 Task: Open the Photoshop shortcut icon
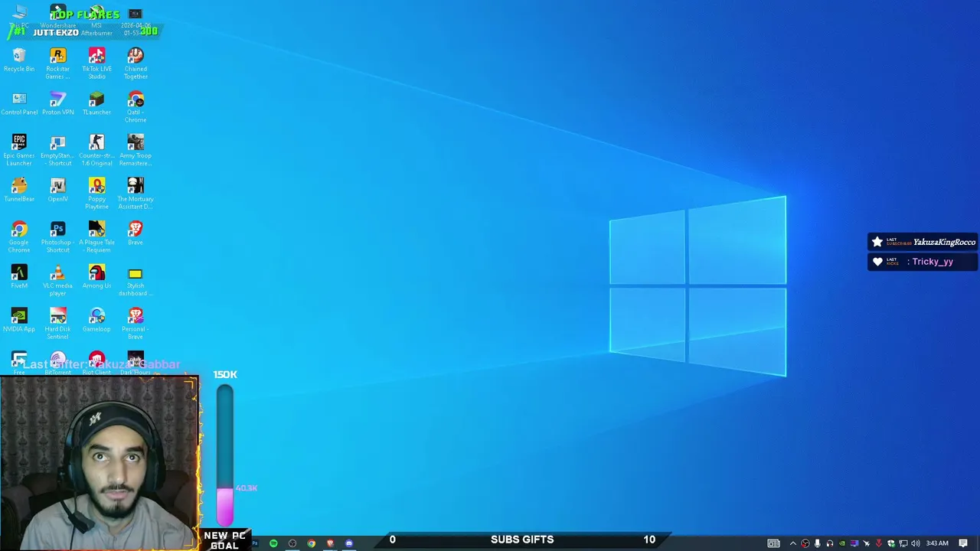pyautogui.click(x=57, y=237)
